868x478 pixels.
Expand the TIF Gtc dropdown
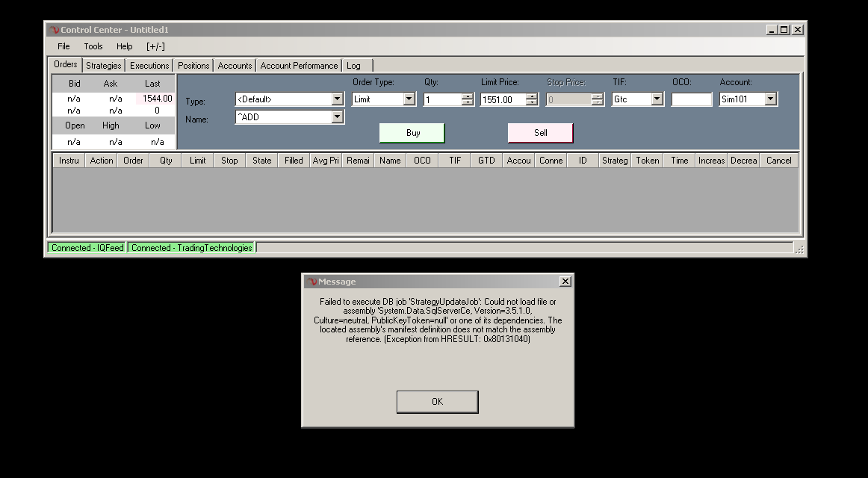[657, 99]
